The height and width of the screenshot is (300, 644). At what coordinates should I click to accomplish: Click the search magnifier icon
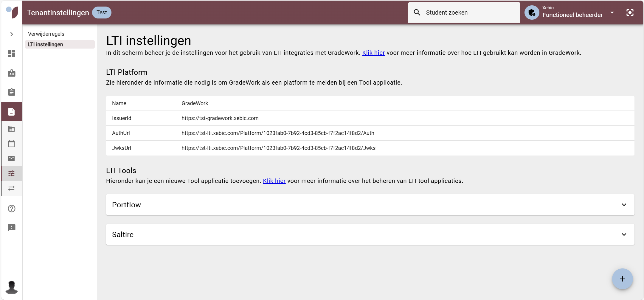(x=417, y=13)
